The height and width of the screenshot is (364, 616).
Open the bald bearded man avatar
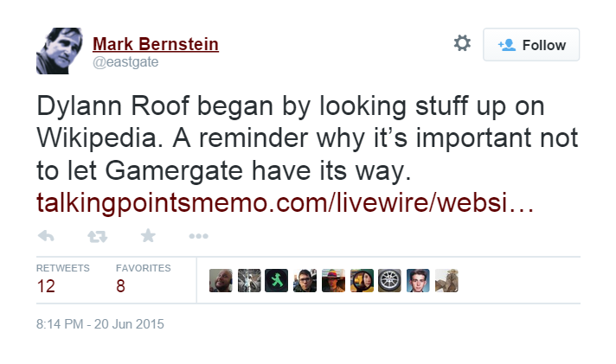click(x=221, y=280)
